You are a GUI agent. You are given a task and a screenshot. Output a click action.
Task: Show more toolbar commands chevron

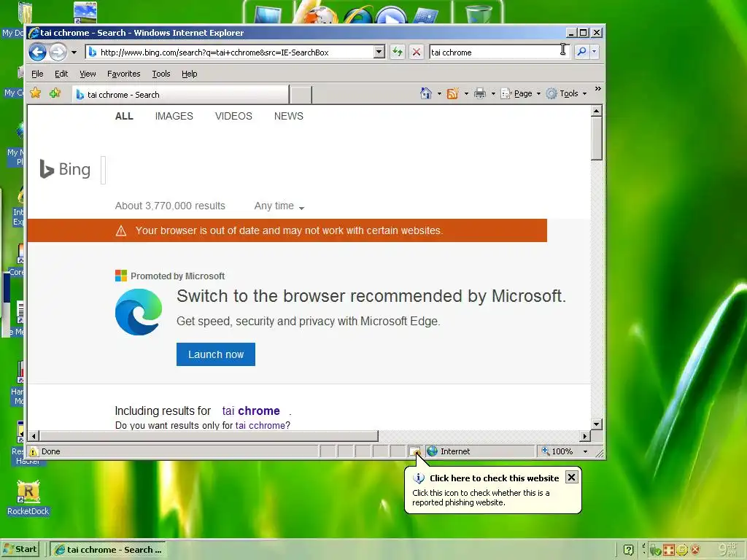pyautogui.click(x=598, y=88)
